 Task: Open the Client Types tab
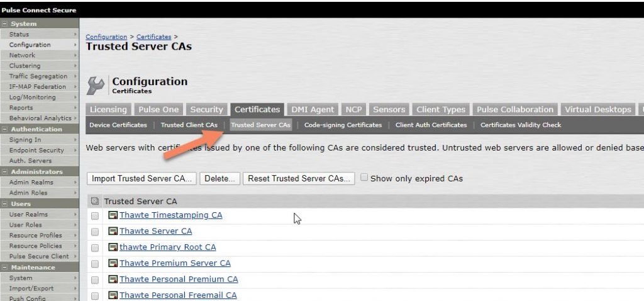(441, 110)
